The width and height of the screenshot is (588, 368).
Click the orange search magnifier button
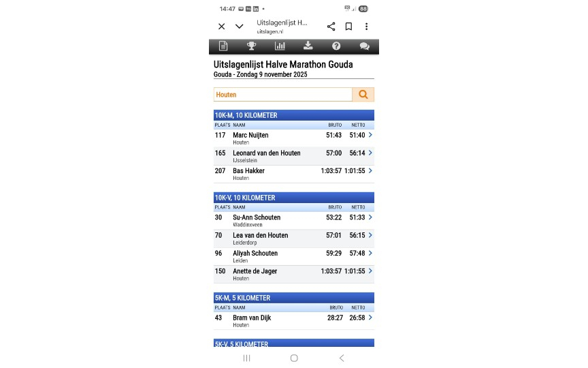[x=363, y=95]
